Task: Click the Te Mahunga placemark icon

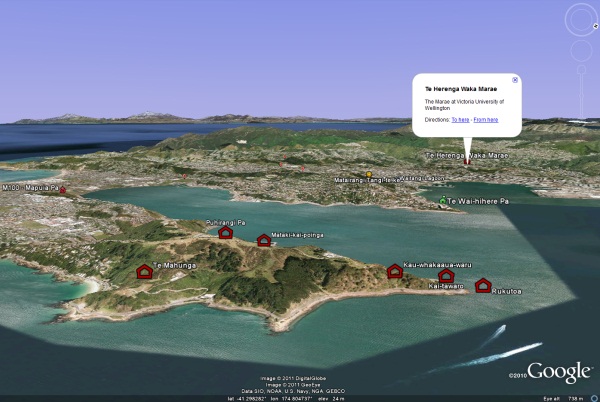Action: (144, 271)
